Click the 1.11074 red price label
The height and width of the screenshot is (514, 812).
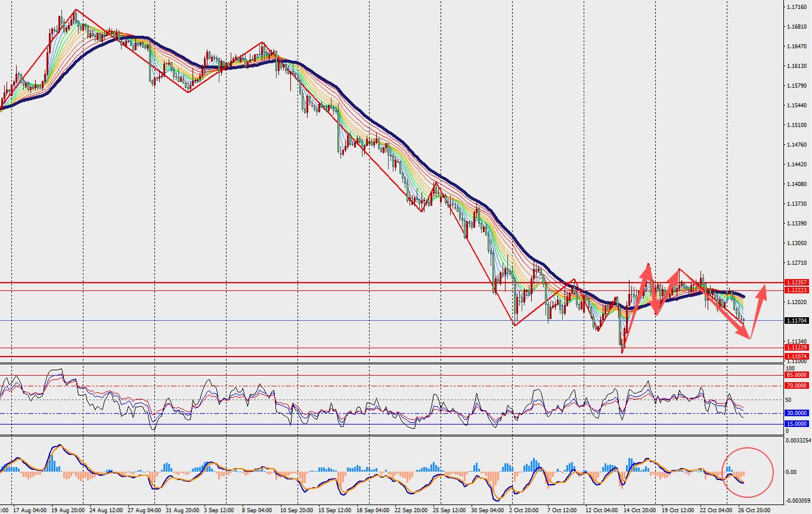(797, 357)
